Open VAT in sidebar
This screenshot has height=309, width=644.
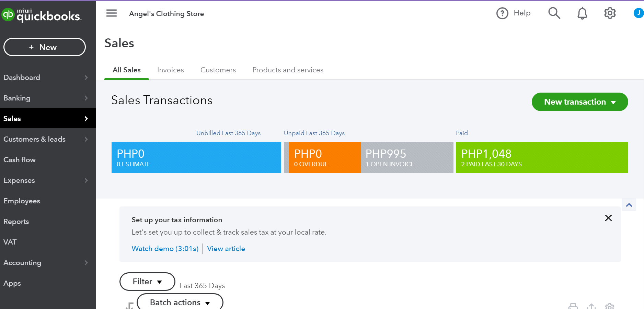tap(10, 242)
